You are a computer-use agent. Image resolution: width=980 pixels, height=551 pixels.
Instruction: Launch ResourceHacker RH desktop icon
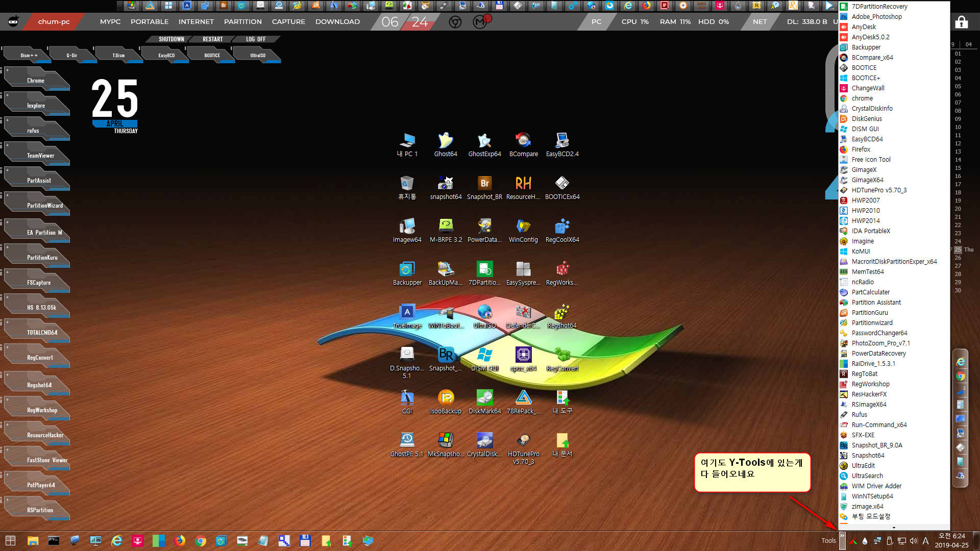tap(523, 187)
